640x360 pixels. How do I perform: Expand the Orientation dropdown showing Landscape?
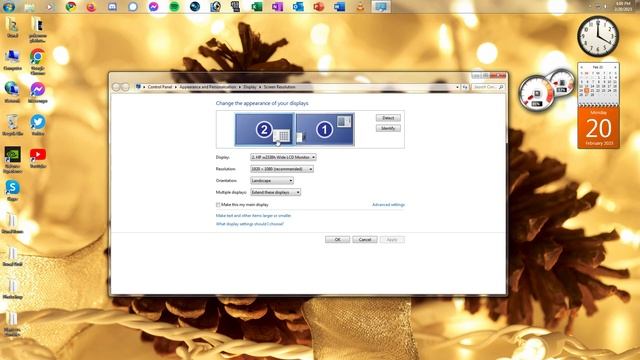272,180
